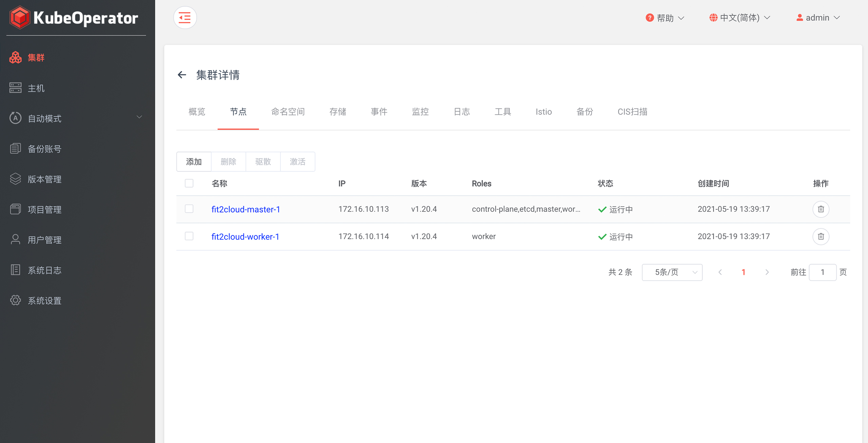
Task: Open the fit2cloud-master-1 node link
Action: coord(246,209)
